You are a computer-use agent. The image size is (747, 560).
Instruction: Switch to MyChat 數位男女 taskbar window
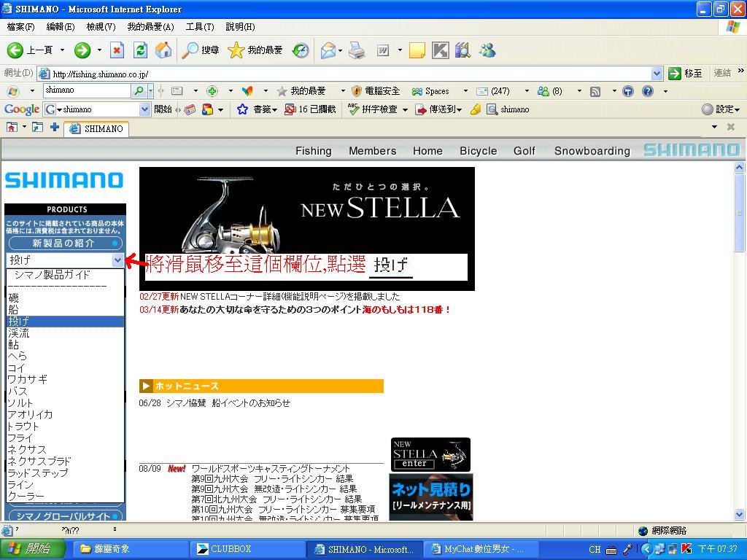480,549
